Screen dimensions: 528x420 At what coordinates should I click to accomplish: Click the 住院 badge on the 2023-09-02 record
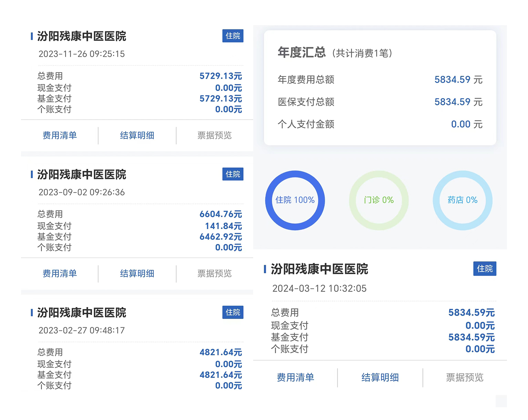coord(233,174)
